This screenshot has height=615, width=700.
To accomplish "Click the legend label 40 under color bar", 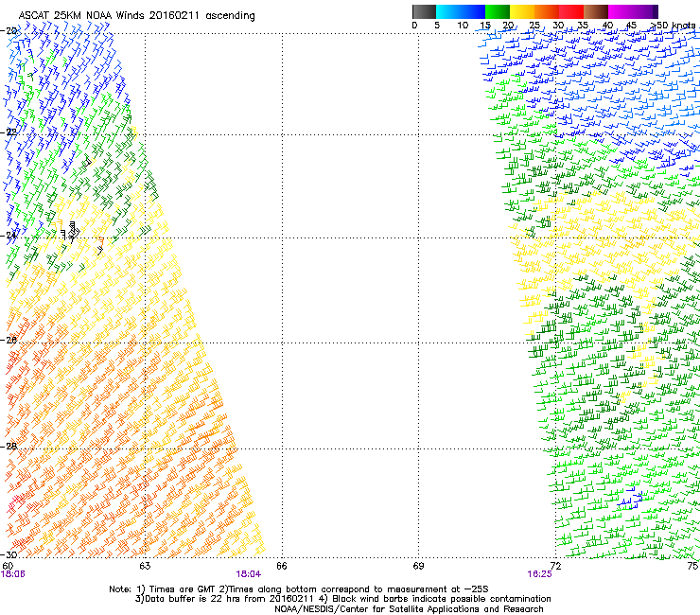I will click(607, 25).
